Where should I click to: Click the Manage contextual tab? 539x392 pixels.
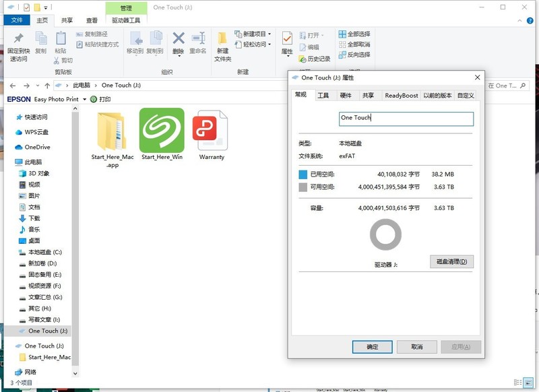click(x=126, y=8)
